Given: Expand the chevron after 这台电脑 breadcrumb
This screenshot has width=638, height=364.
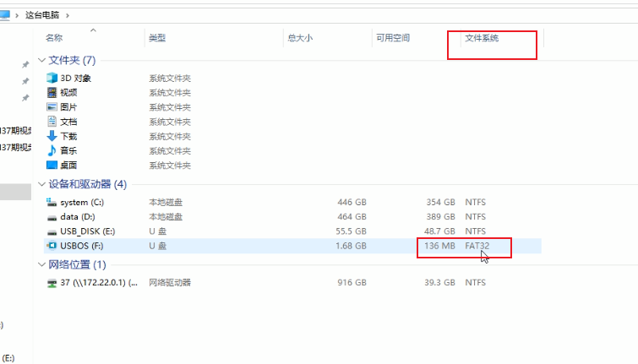Looking at the screenshot, I should click(x=68, y=15).
